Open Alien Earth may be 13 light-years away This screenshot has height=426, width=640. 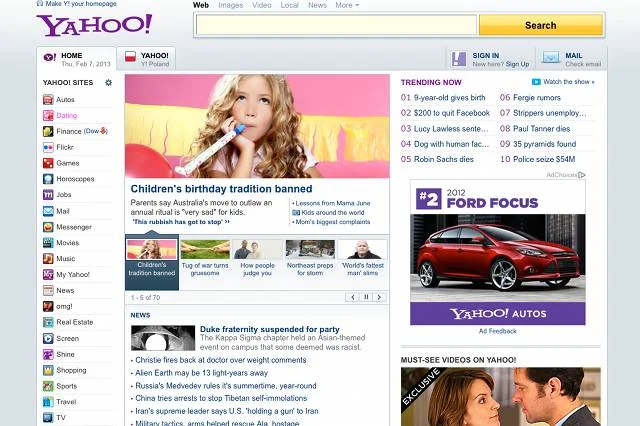pos(201,373)
